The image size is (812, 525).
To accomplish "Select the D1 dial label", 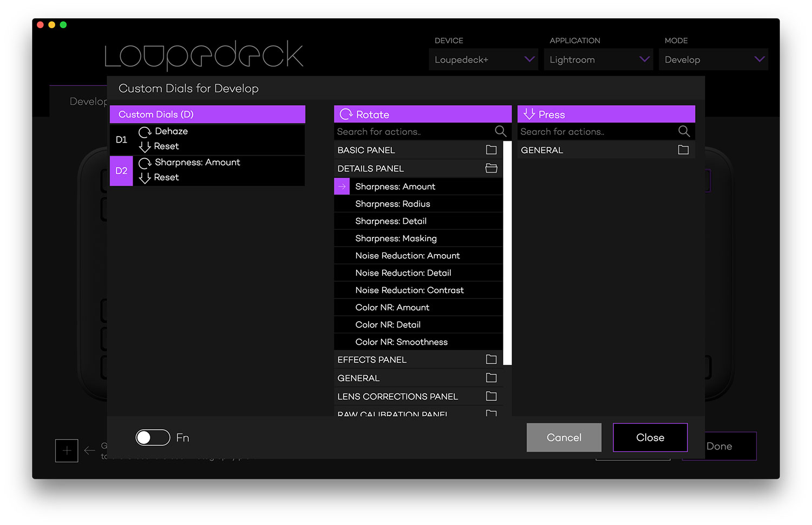I will (x=121, y=140).
